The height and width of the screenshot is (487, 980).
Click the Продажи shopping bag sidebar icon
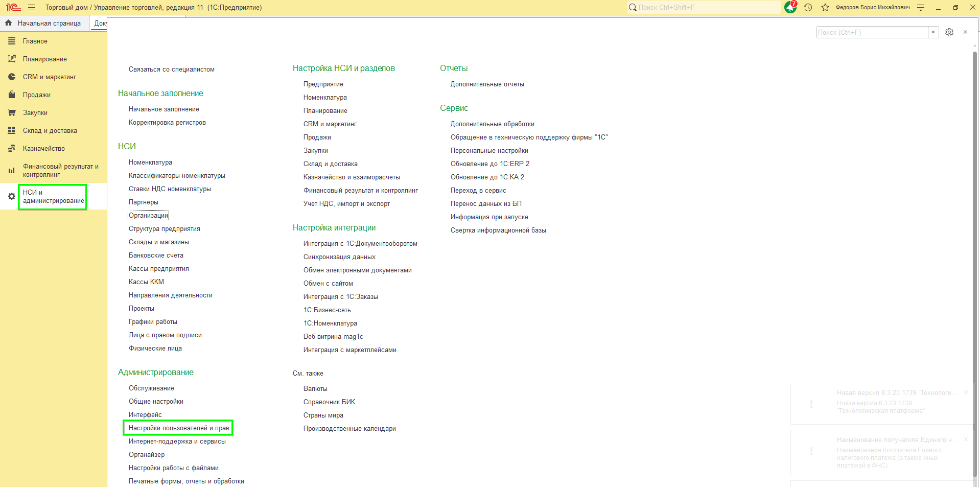12,95
